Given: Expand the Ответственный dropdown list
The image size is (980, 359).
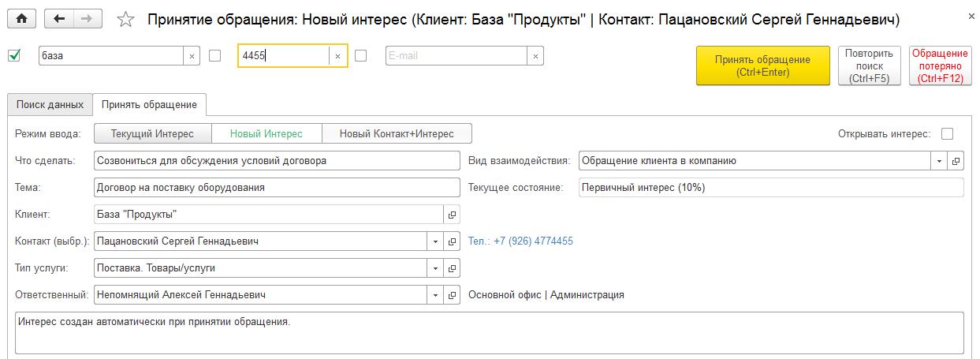Looking at the screenshot, I should point(436,295).
